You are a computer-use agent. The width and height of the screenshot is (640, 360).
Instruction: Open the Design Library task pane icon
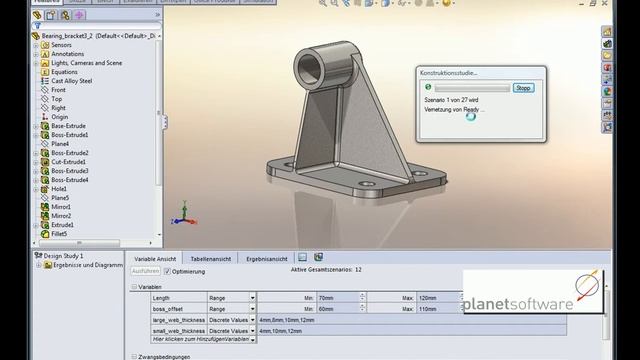pyautogui.click(x=607, y=44)
